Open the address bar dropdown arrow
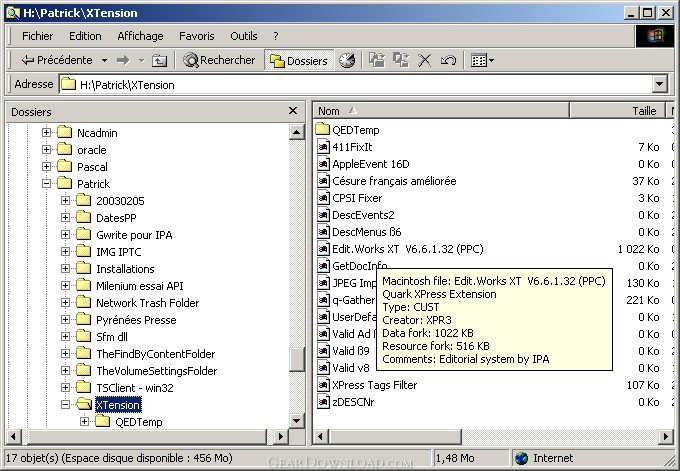 click(x=660, y=84)
